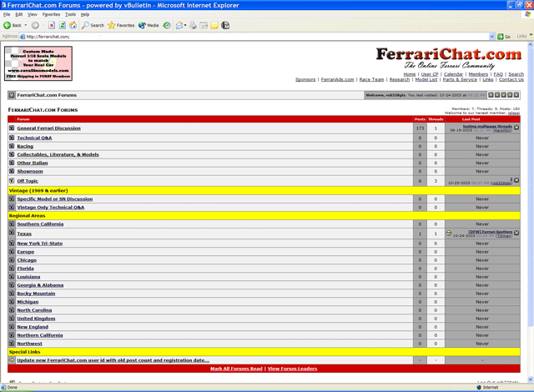Click the Mail envelope icon
Viewport: 534px width, 392px height.
point(179,25)
